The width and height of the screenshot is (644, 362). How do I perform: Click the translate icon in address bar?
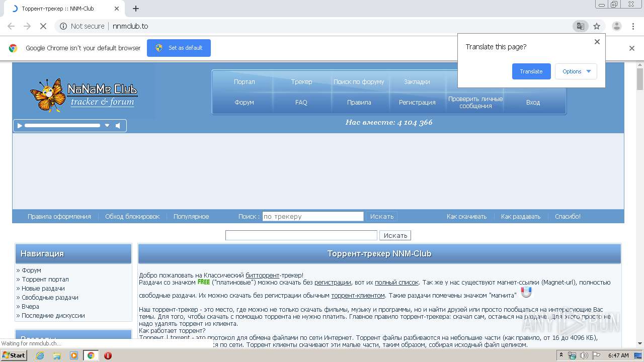click(x=580, y=26)
